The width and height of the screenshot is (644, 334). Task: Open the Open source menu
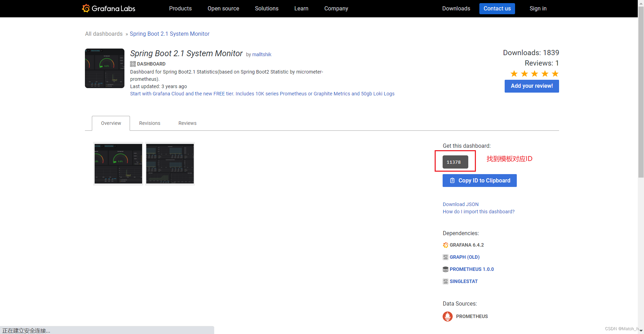coord(223,8)
